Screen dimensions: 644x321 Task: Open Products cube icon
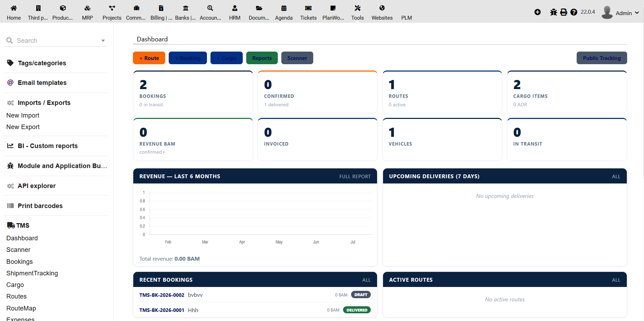click(63, 8)
